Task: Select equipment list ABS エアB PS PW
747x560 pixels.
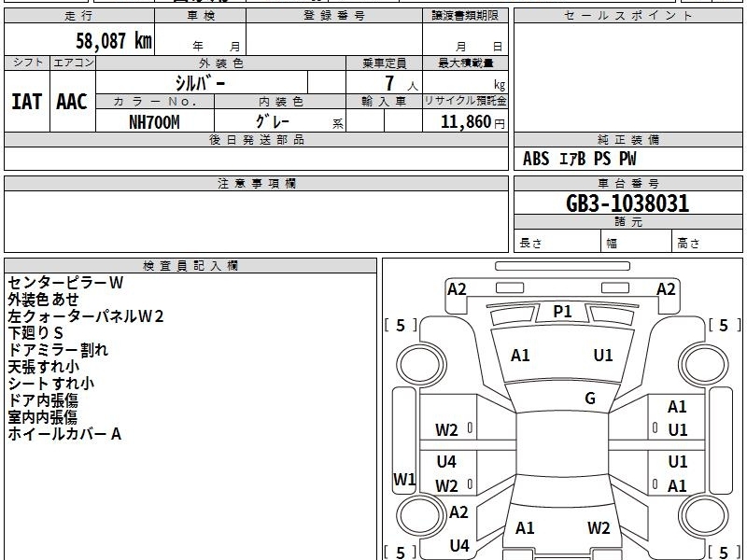Action: pos(579,159)
